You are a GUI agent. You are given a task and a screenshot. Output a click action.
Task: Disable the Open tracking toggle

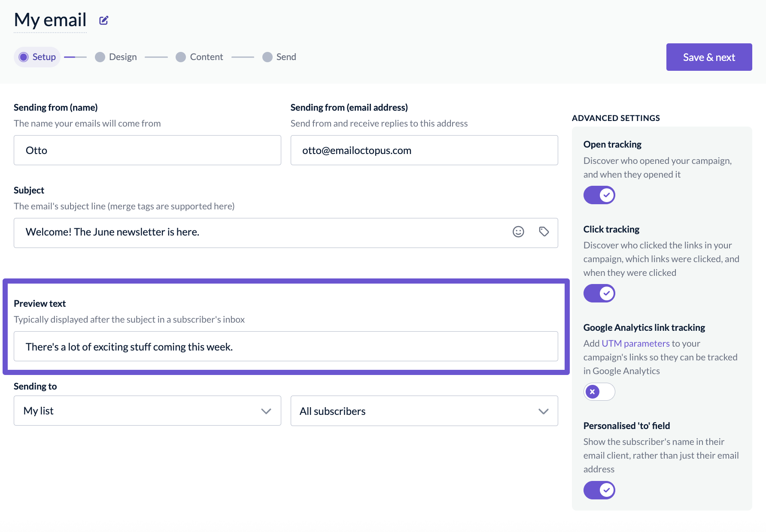[599, 195]
